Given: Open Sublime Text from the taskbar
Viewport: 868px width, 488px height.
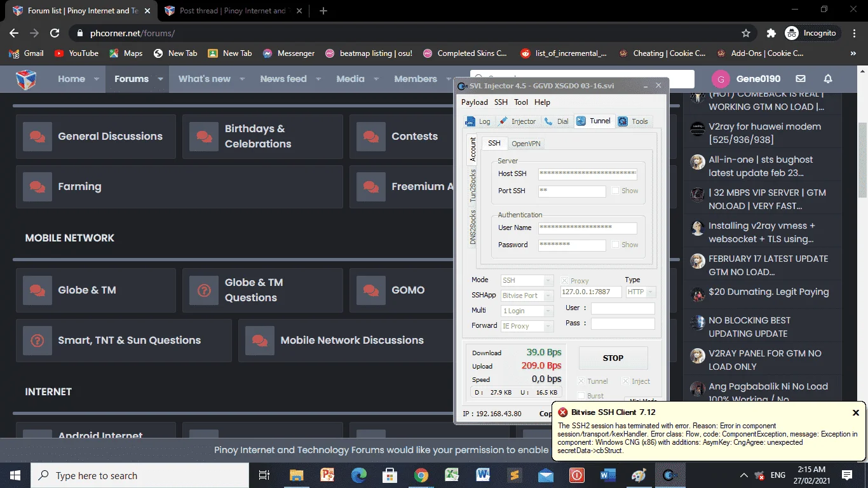Looking at the screenshot, I should 514,475.
